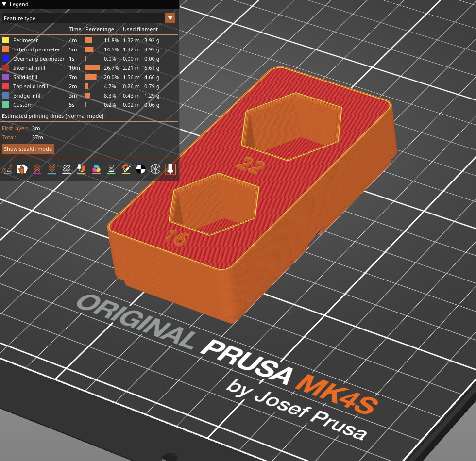Image resolution: width=476 pixels, height=461 pixels.
Task: Collapse the Legend panel triangle
Action: (4, 4)
